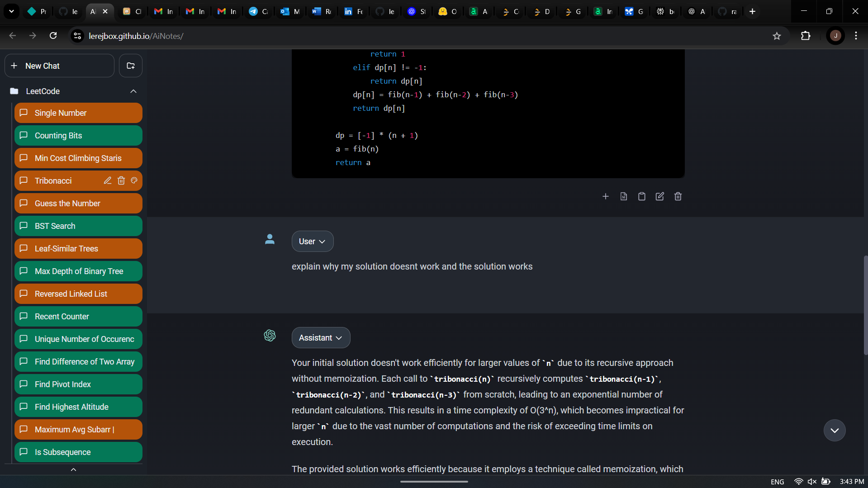
Task: Switch to the LinkedIn browser tab
Action: point(354,12)
